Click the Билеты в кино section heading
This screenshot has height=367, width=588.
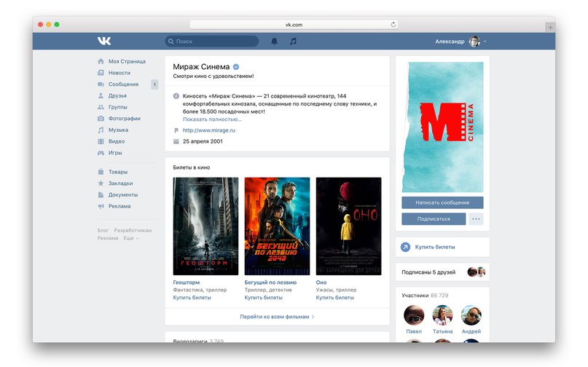click(191, 167)
